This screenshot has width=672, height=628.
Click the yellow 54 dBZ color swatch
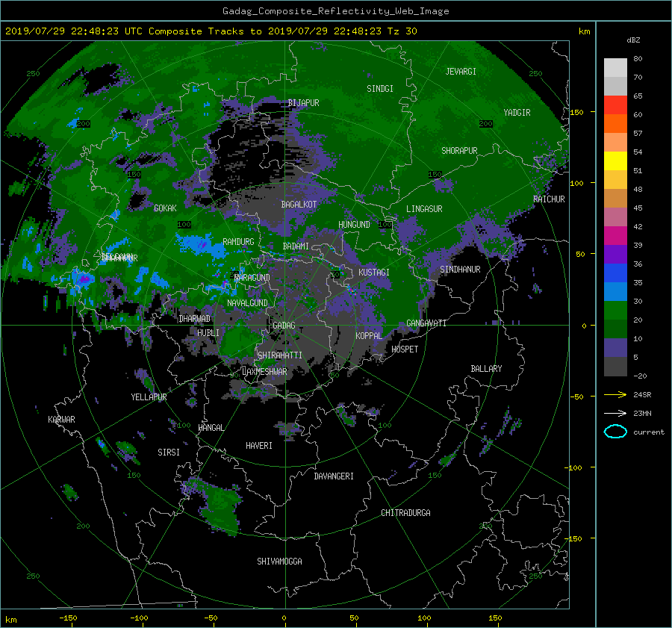click(x=615, y=161)
